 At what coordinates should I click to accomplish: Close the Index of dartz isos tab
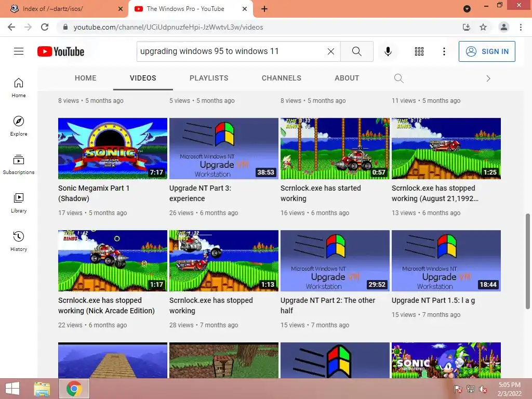[121, 9]
